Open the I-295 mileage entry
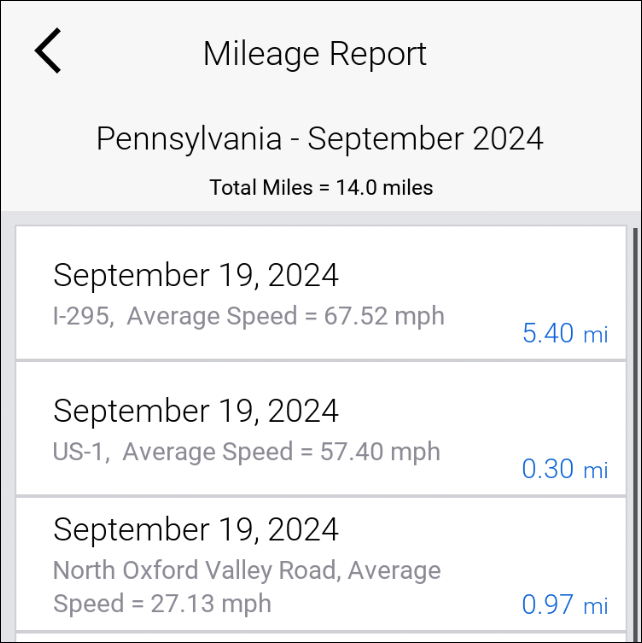The image size is (642, 643). click(320, 293)
